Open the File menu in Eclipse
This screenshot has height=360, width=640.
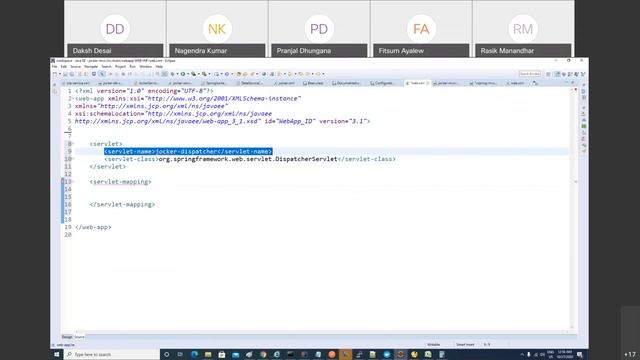54,67
